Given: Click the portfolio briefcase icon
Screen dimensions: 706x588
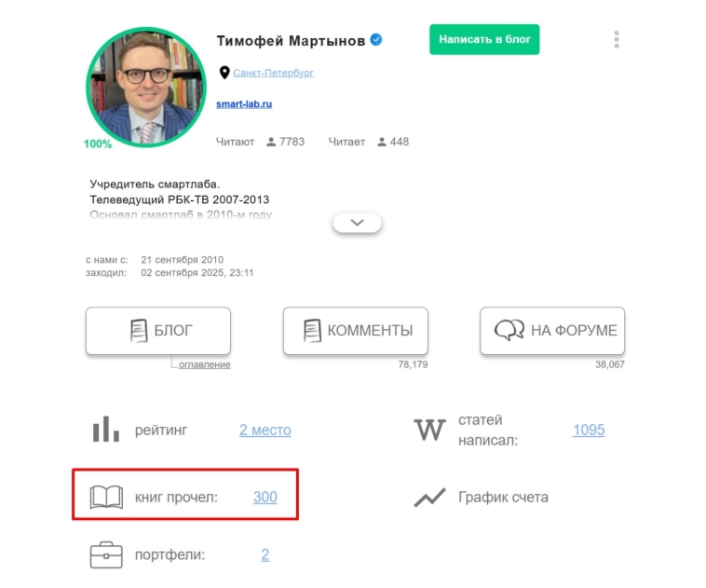Looking at the screenshot, I should click(x=106, y=554).
